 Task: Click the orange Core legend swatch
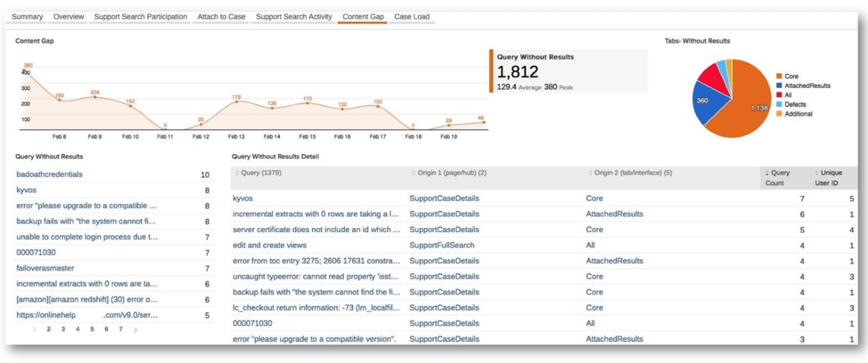coord(779,77)
